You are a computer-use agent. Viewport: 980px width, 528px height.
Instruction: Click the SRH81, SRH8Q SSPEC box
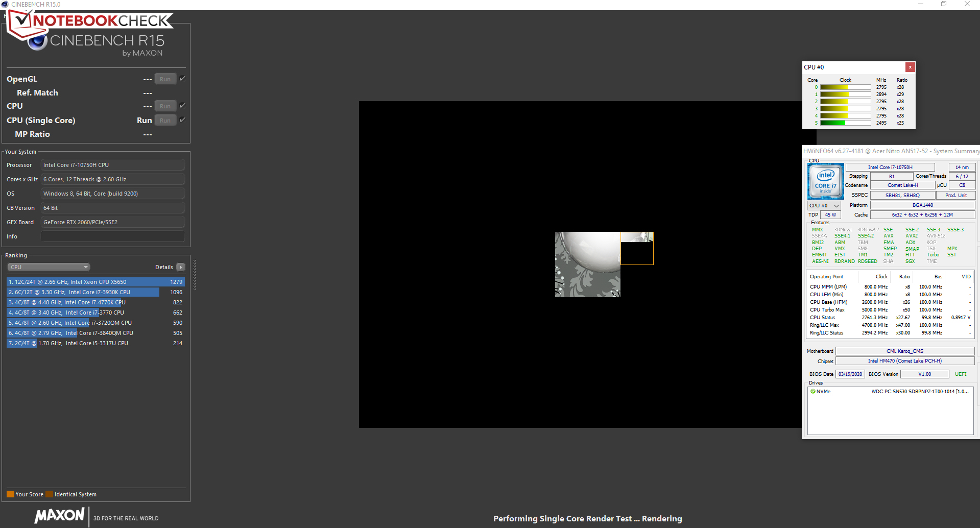pos(902,195)
